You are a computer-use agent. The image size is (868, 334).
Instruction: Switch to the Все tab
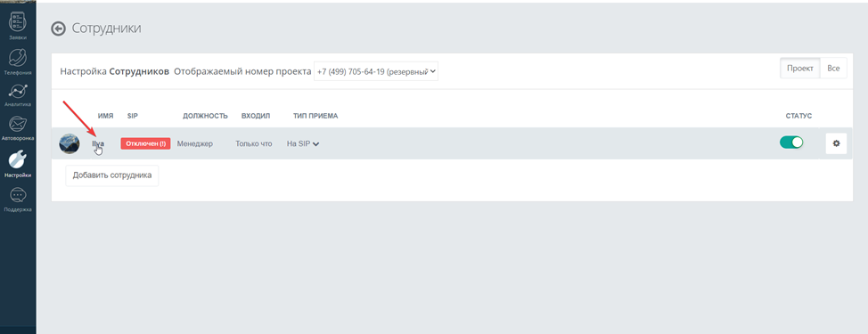(833, 68)
